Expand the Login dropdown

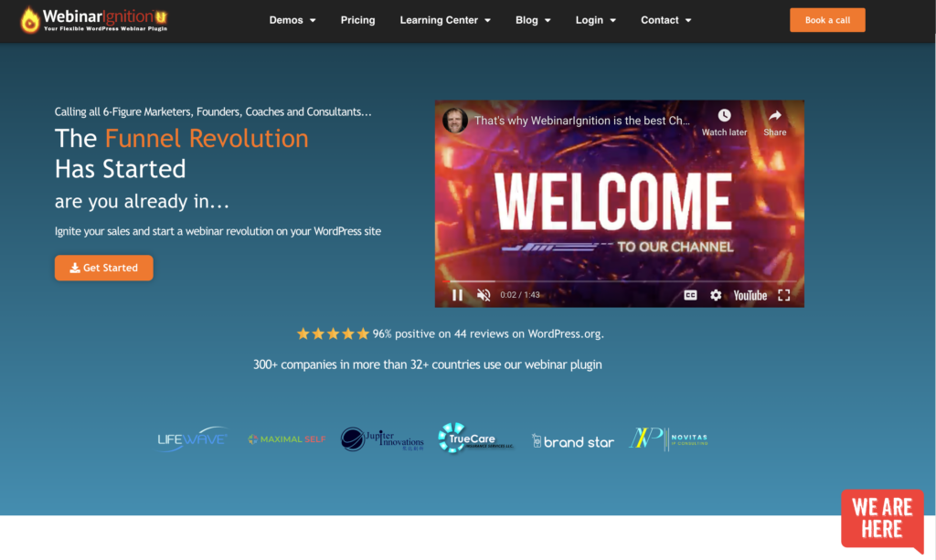pyautogui.click(x=595, y=19)
